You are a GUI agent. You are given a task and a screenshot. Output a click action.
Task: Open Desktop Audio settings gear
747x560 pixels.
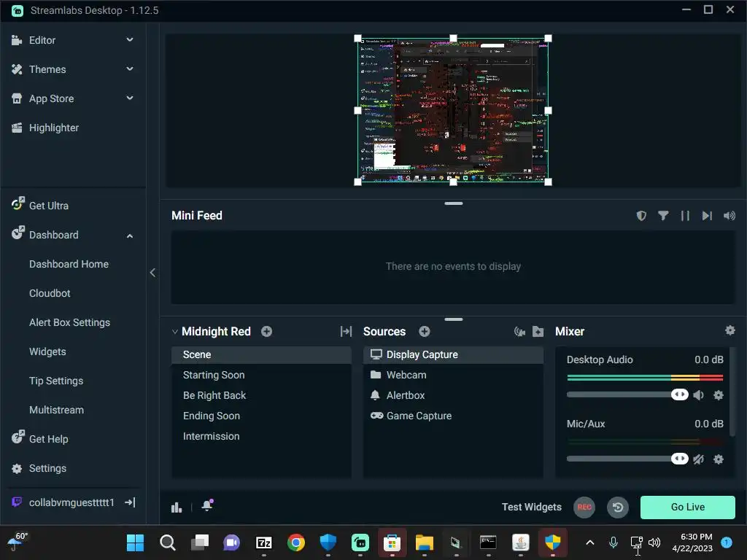point(719,394)
